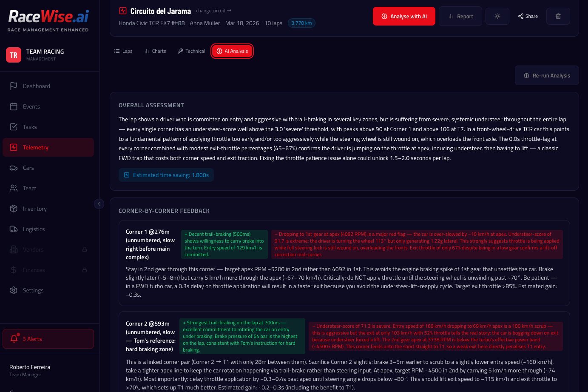This screenshot has width=588, height=392.
Task: Switch to the Laps tab
Action: [123, 51]
